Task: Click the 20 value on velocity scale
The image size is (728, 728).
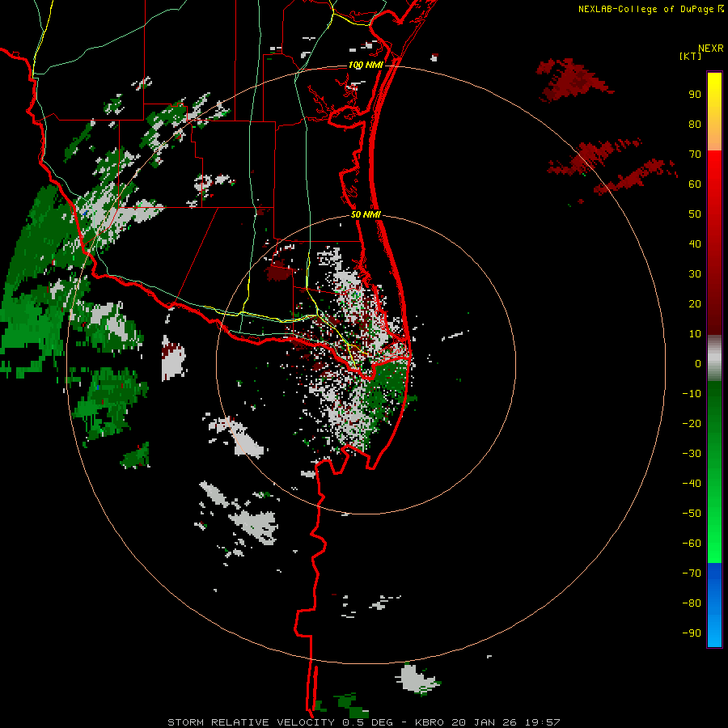Action: pos(695,303)
